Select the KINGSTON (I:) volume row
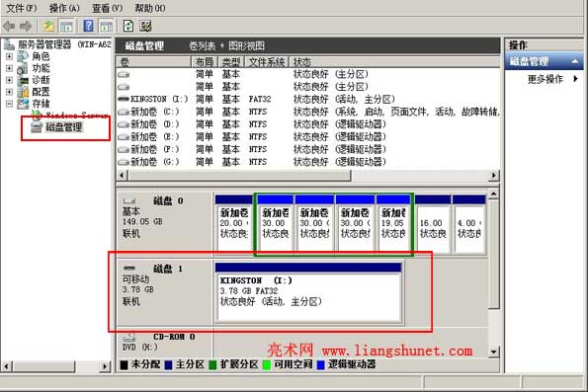The height and width of the screenshot is (392, 588). pos(307,99)
